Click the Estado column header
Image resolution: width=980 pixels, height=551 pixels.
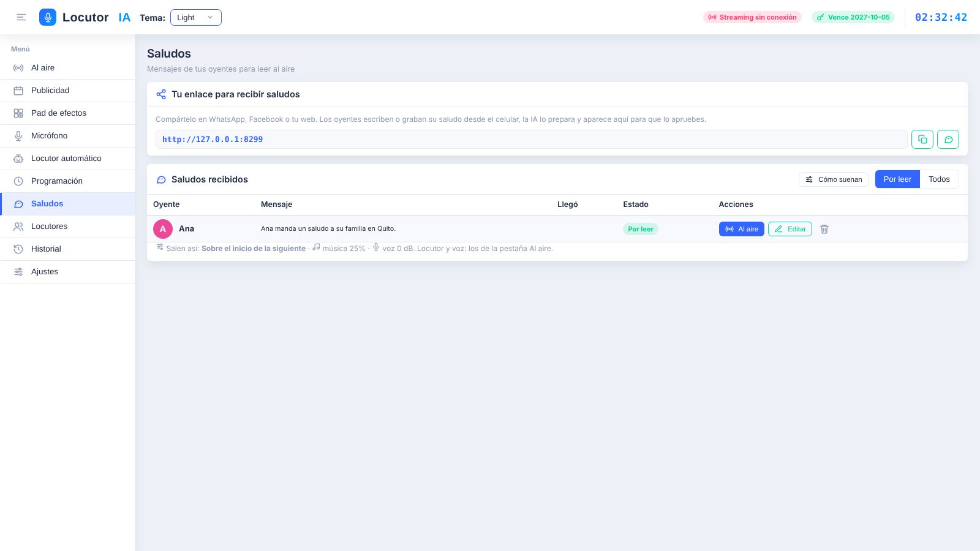[636, 204]
